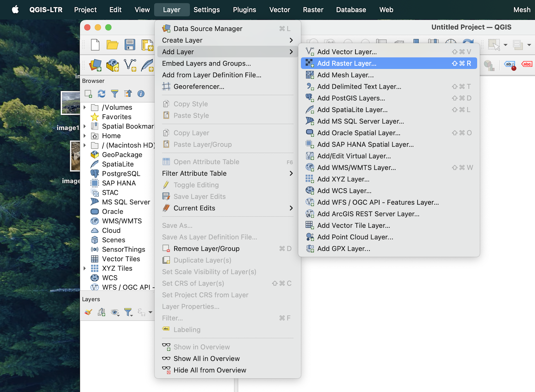Expand the Macintosh HD tree node
The image size is (535, 392).
pos(85,145)
